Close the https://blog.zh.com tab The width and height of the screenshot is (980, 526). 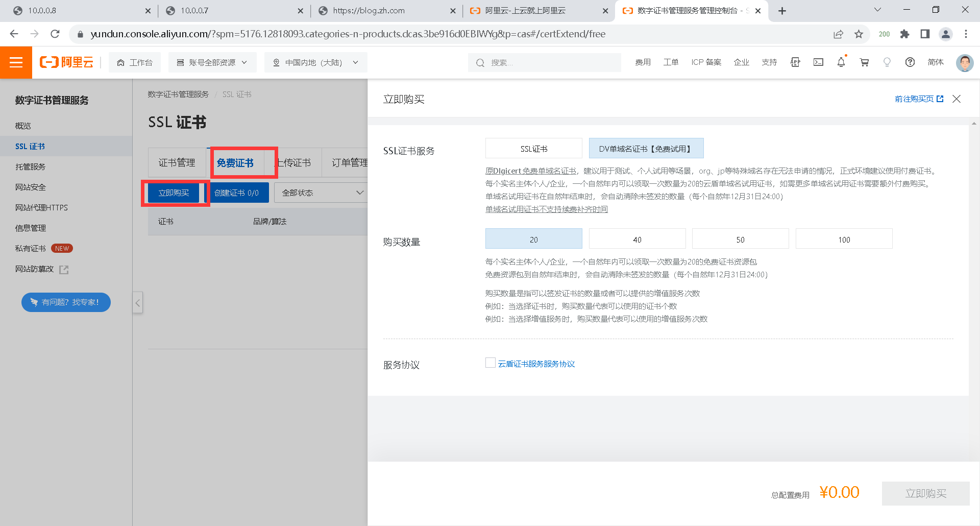(x=453, y=11)
